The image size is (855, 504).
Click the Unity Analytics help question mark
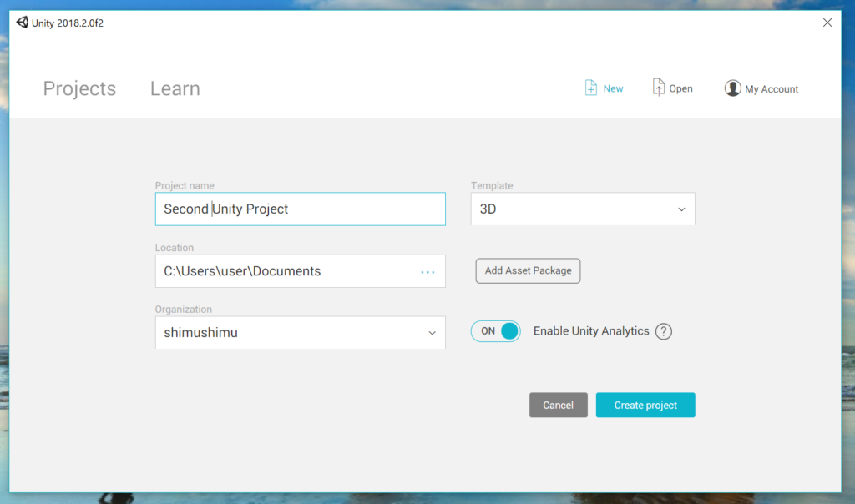pos(664,331)
